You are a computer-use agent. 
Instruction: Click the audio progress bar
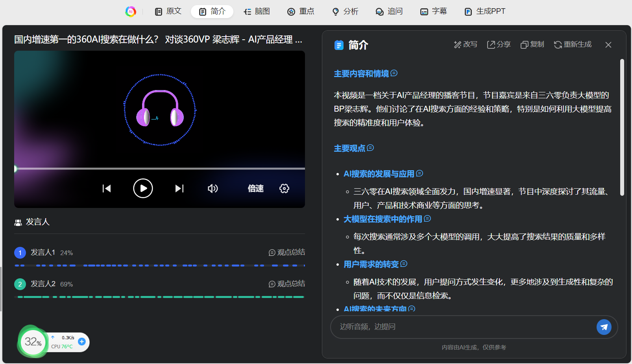[159, 169]
